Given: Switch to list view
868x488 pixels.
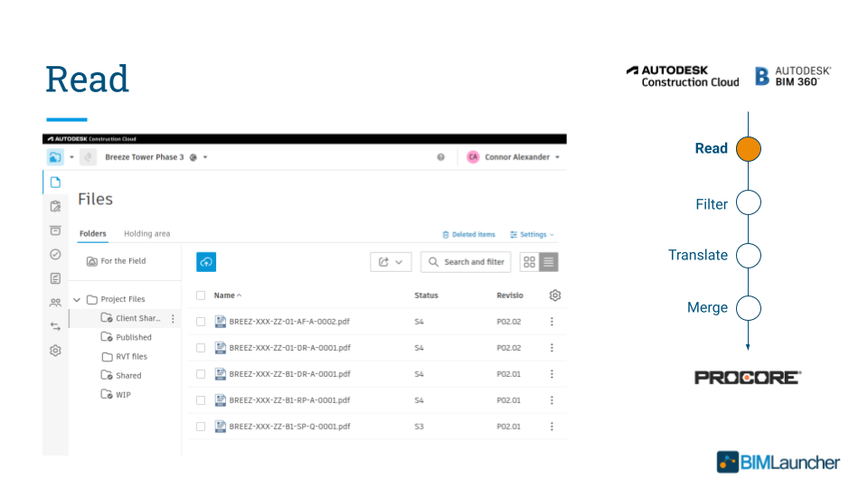Looking at the screenshot, I should coord(549,262).
